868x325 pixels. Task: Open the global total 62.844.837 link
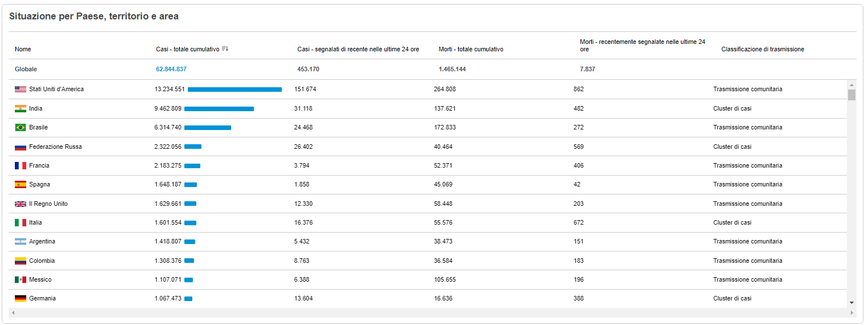point(171,69)
